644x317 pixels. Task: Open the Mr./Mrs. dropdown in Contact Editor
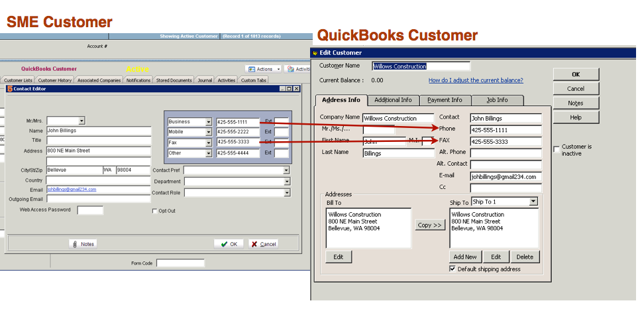coord(81,121)
